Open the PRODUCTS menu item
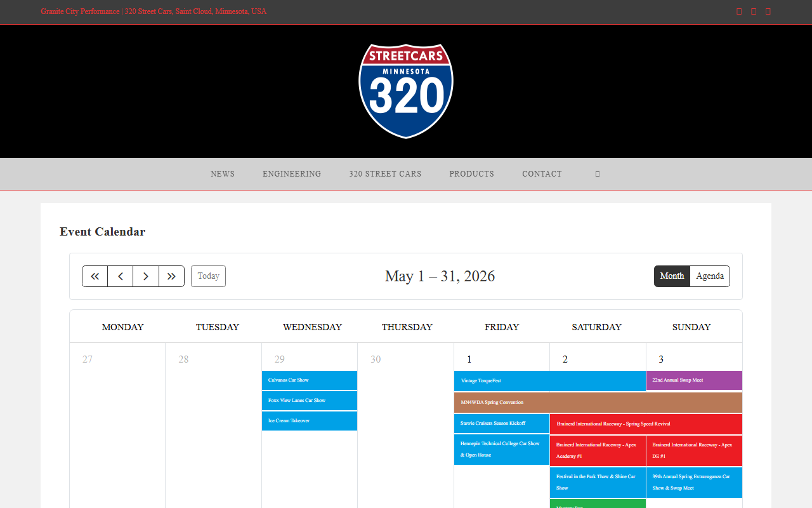 (x=471, y=174)
